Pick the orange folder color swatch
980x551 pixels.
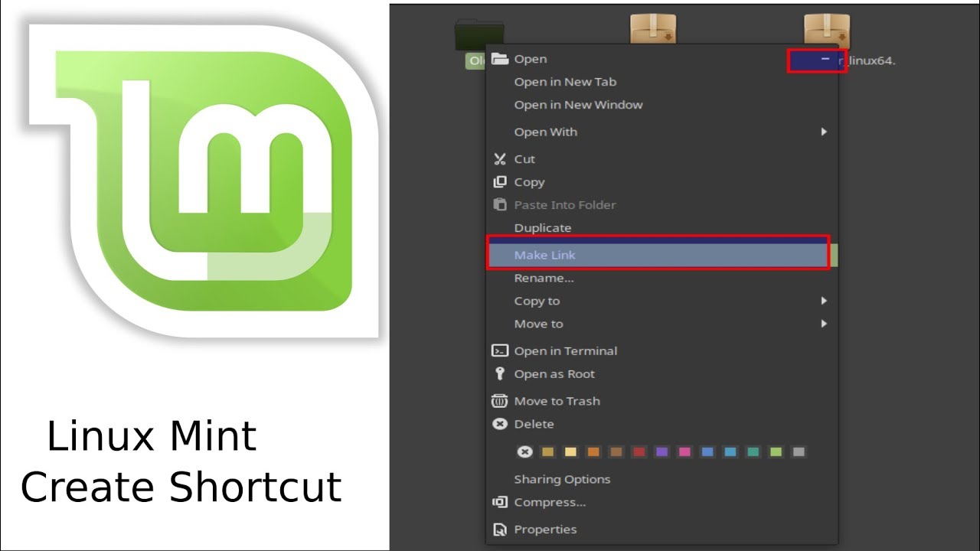tap(593, 452)
